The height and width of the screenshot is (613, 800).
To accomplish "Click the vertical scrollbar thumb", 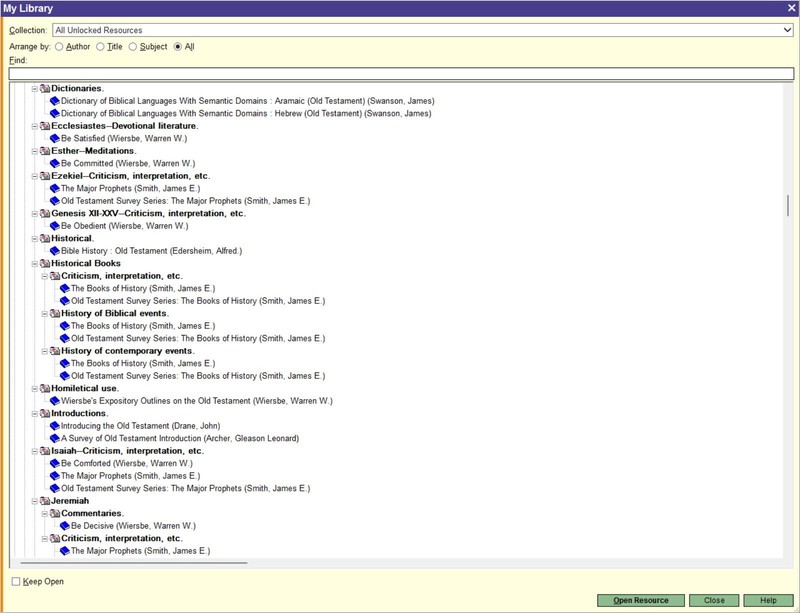I will [788, 205].
